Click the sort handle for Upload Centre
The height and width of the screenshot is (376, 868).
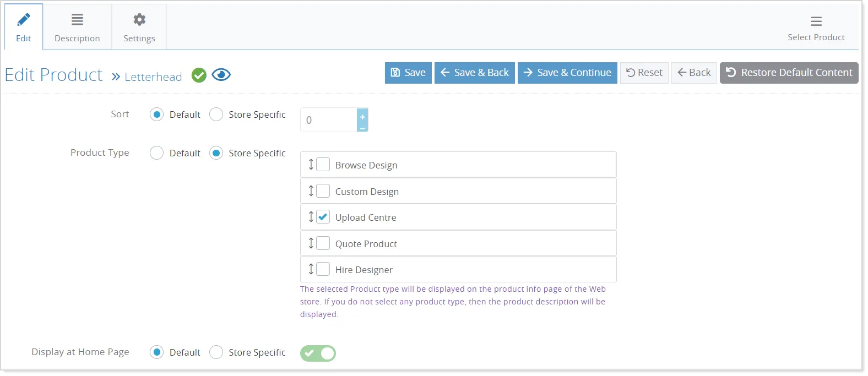click(x=311, y=217)
